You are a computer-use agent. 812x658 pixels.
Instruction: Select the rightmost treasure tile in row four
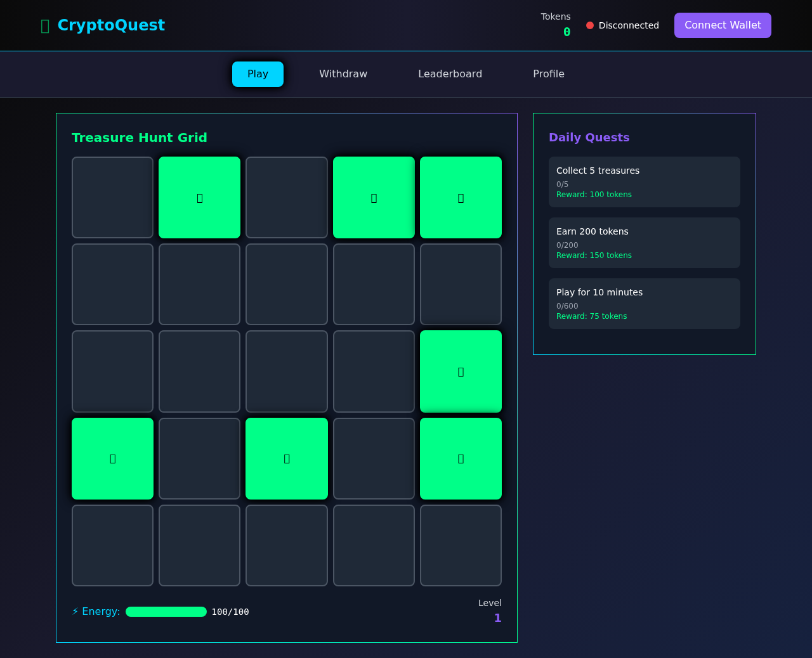coord(461,458)
